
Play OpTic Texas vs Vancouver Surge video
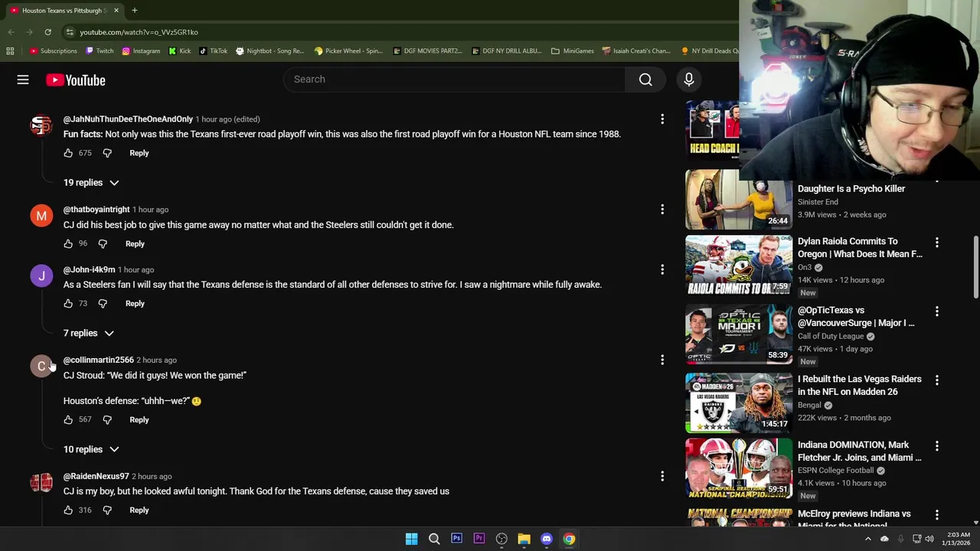click(x=739, y=334)
